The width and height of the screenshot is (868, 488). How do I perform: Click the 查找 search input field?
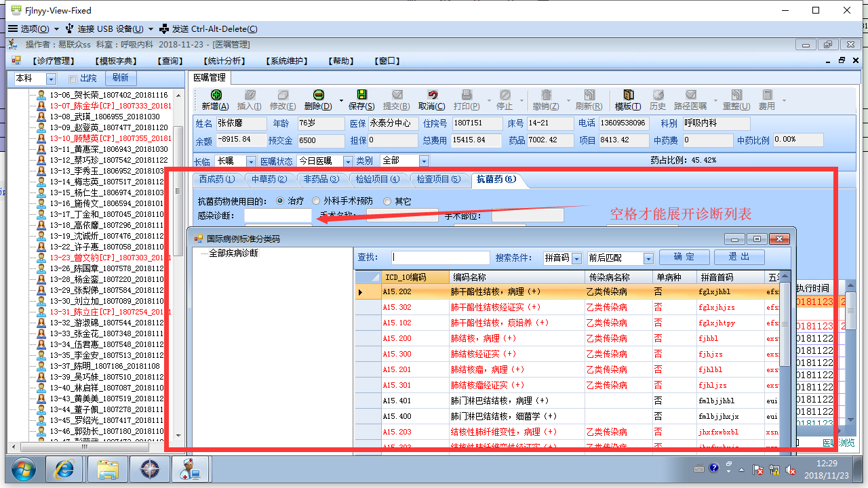[x=441, y=258]
